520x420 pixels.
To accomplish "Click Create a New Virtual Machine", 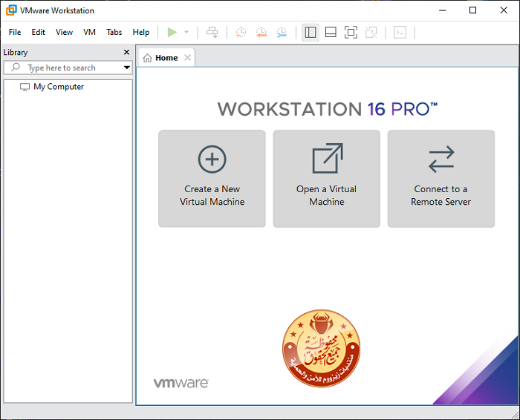I will point(212,179).
